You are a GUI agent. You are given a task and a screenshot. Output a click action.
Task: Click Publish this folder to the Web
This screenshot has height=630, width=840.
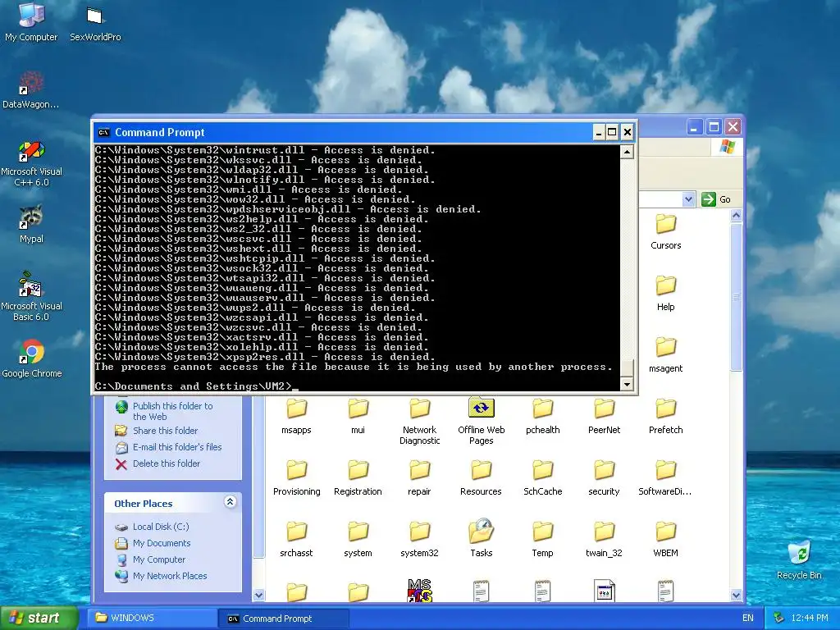172,411
